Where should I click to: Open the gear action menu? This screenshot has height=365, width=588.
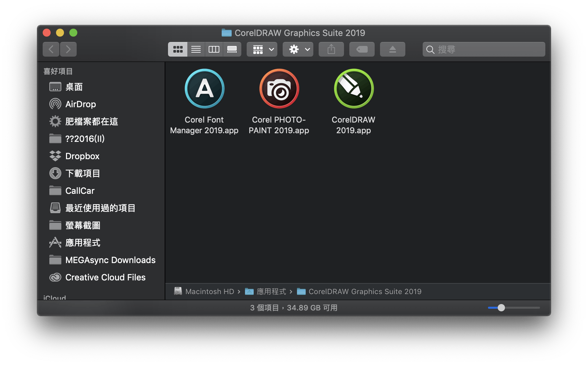point(298,49)
